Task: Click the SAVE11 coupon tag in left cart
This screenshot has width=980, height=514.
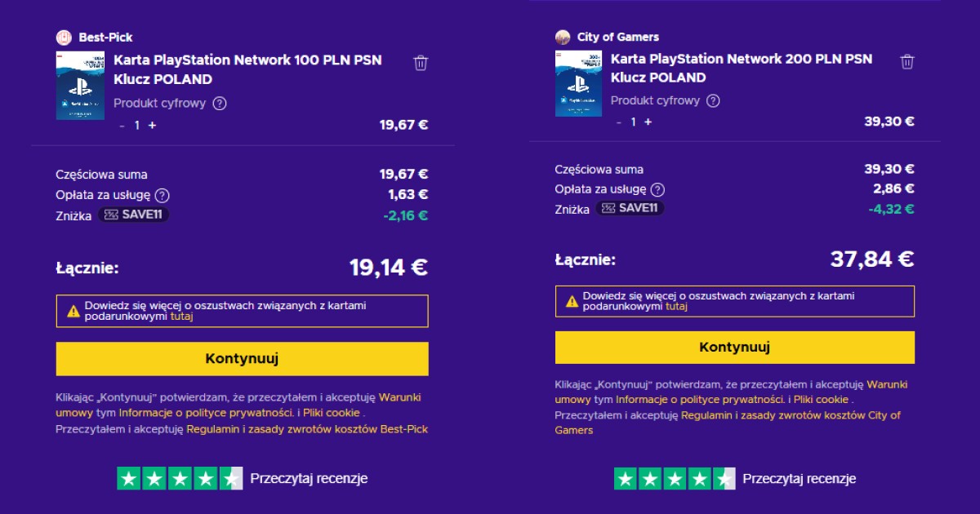Action: click(134, 215)
